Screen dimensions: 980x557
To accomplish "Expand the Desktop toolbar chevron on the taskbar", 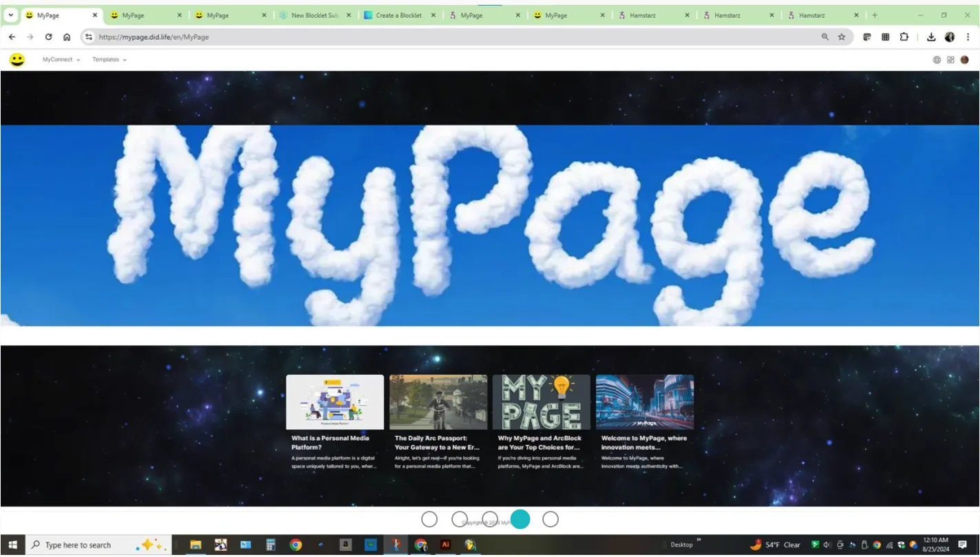I will point(699,540).
